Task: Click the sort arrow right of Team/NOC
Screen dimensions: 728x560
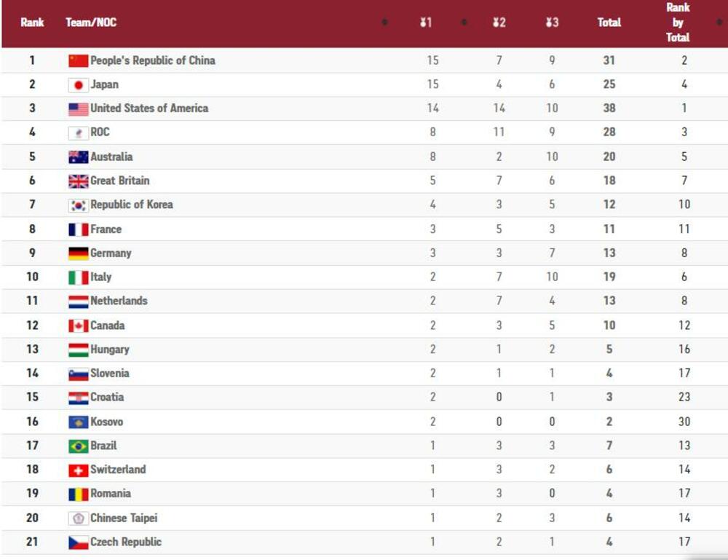Action: click(384, 23)
